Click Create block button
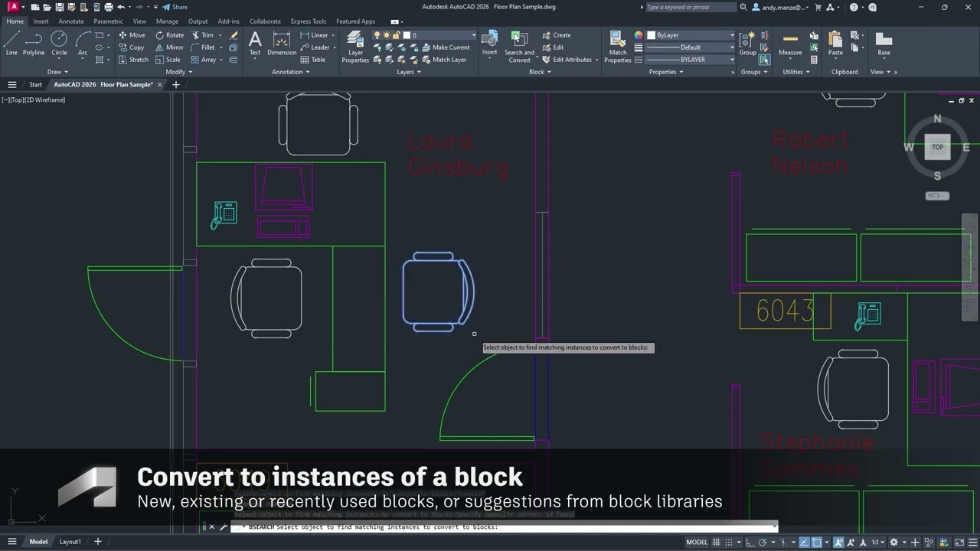The width and height of the screenshot is (980, 551). click(557, 35)
